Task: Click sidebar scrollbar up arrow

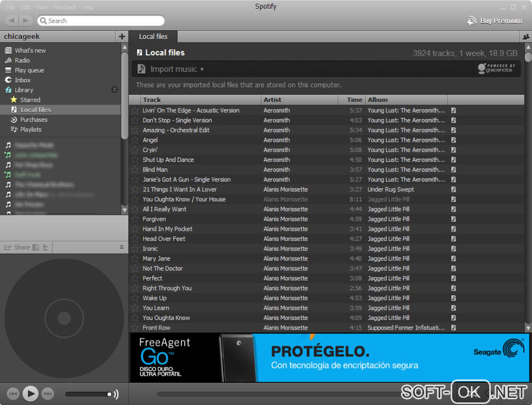Action: [125, 47]
